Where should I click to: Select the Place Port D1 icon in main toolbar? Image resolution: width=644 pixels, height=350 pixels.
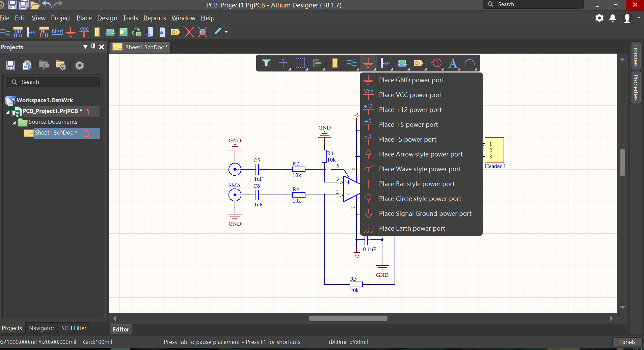[176, 32]
